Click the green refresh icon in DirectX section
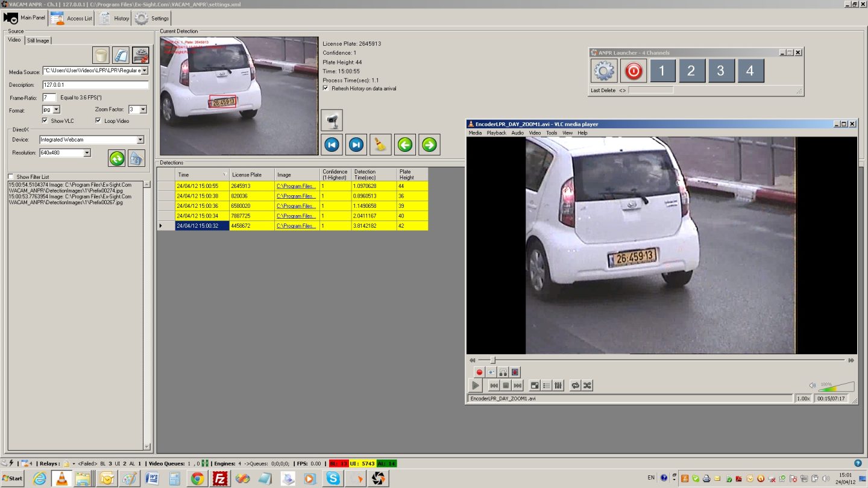Viewport: 868px width, 488px height. coord(118,158)
